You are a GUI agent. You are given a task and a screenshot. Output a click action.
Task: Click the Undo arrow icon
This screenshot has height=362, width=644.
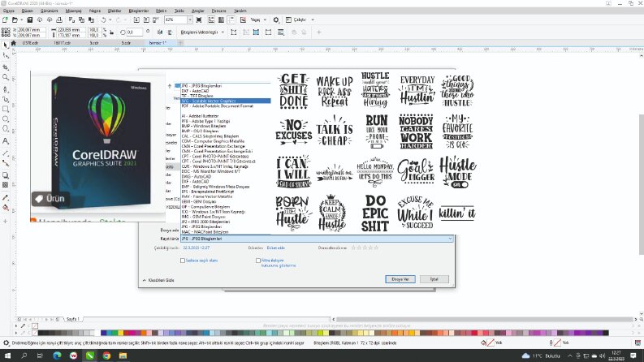[x=103, y=19]
